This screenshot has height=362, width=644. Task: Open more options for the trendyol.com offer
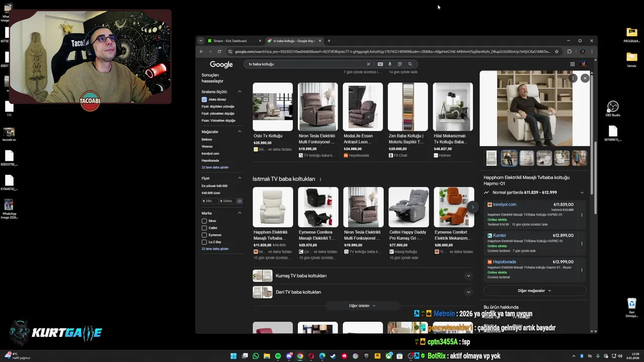coord(582,215)
